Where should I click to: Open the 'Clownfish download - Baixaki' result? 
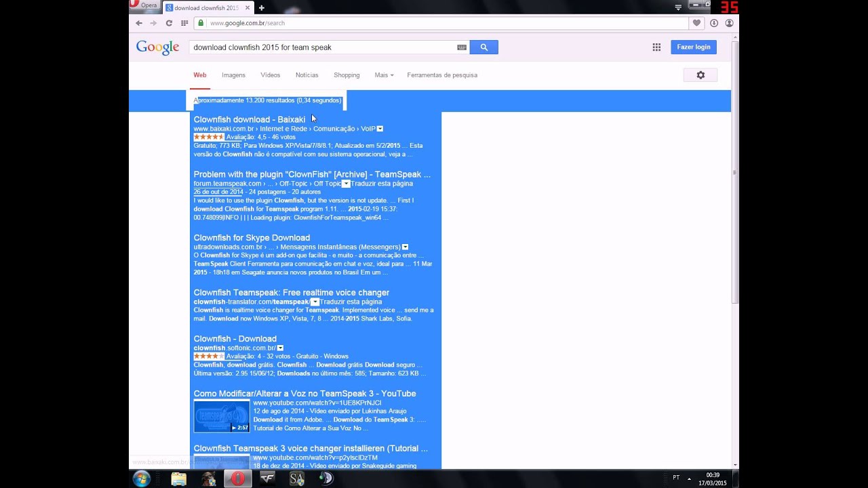(x=250, y=119)
